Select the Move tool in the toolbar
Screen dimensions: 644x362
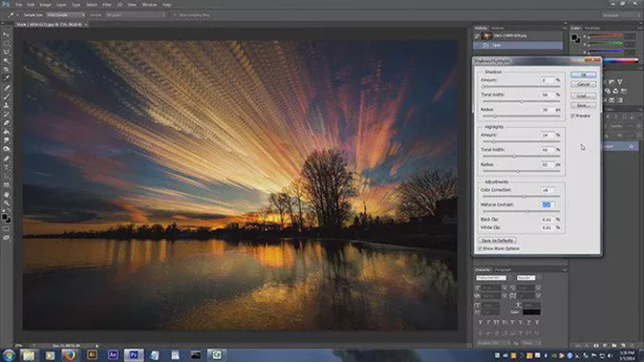[x=6, y=35]
